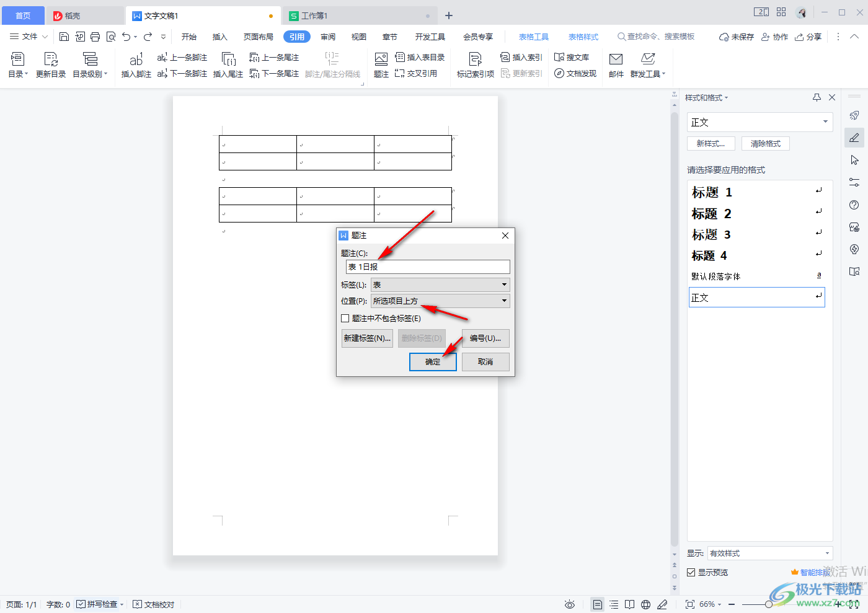Click the zoom out minus button
Screen dimensions: 868x613
pyautogui.click(x=732, y=604)
